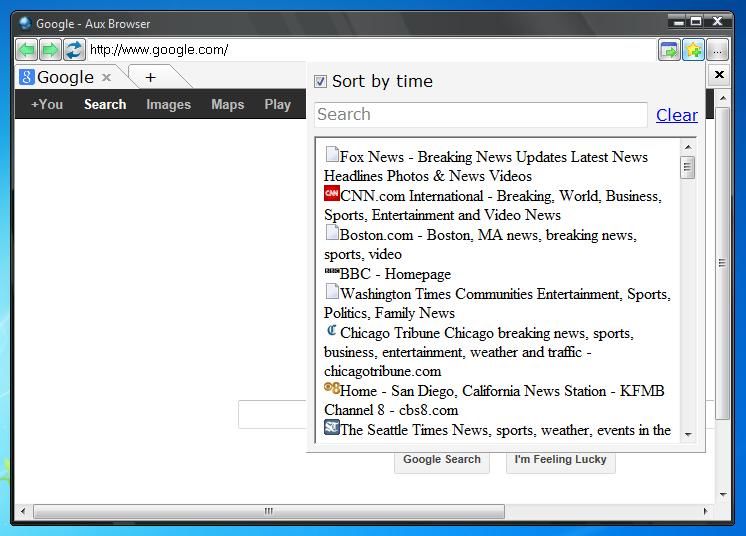Open Play in Google nav bar
746x536 pixels.
(x=277, y=104)
